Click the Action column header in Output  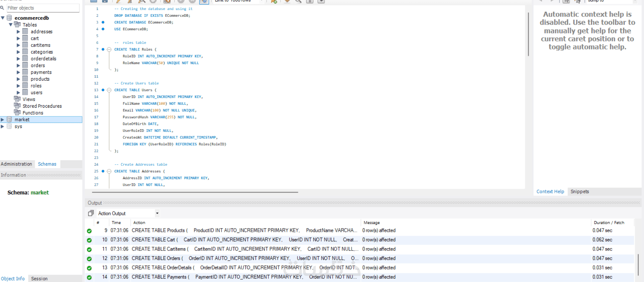tap(139, 222)
